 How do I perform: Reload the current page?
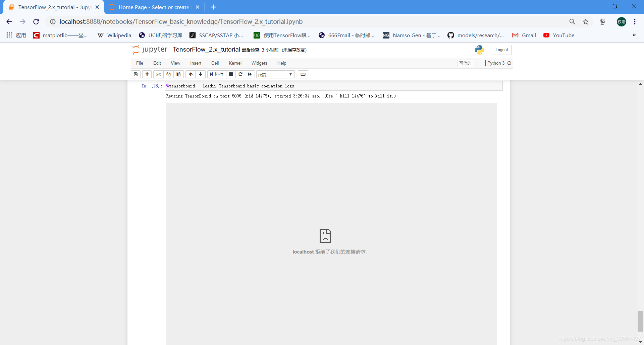(36, 22)
